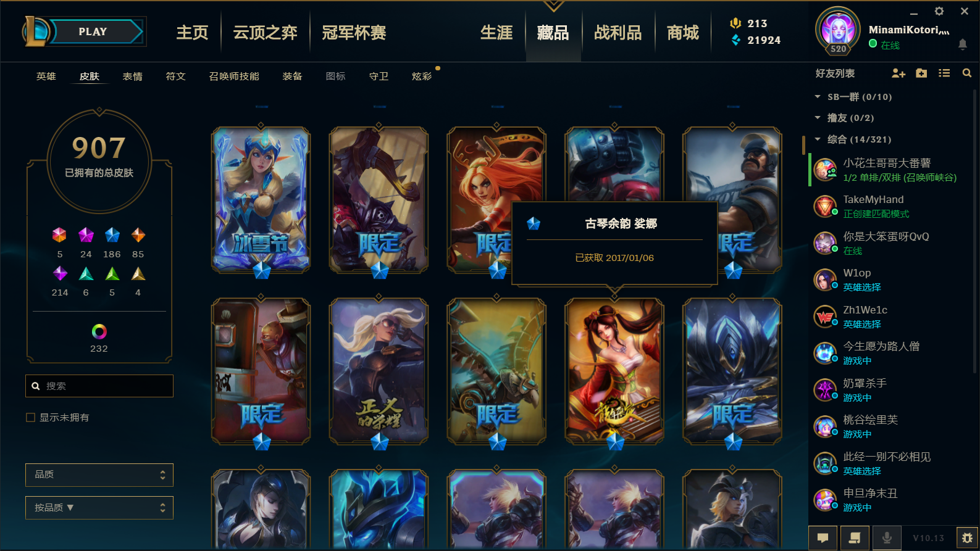The image size is (980, 551).
Task: Click the missions icon in bottom bar
Action: (855, 538)
